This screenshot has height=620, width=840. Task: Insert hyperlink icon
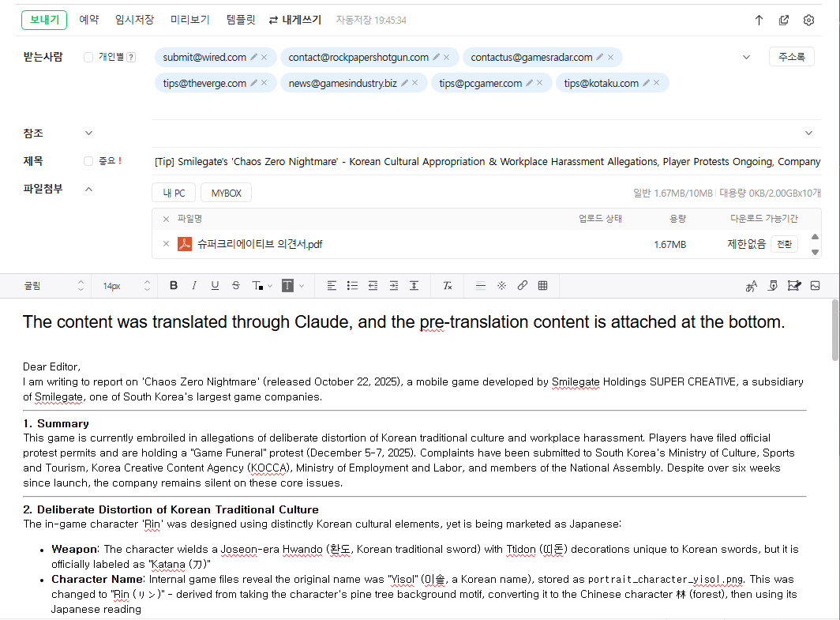(523, 286)
